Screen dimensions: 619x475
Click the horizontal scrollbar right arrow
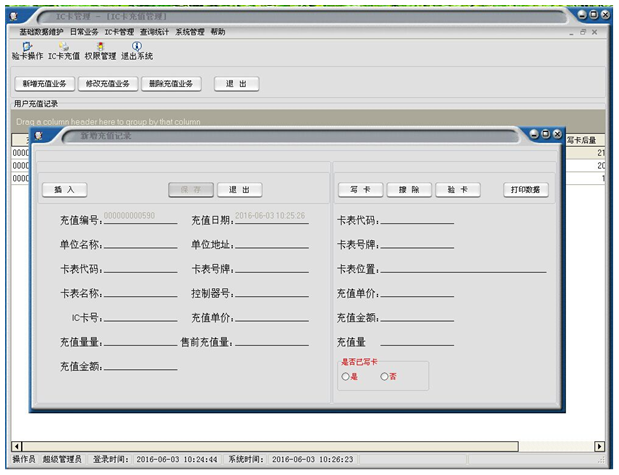[600, 446]
